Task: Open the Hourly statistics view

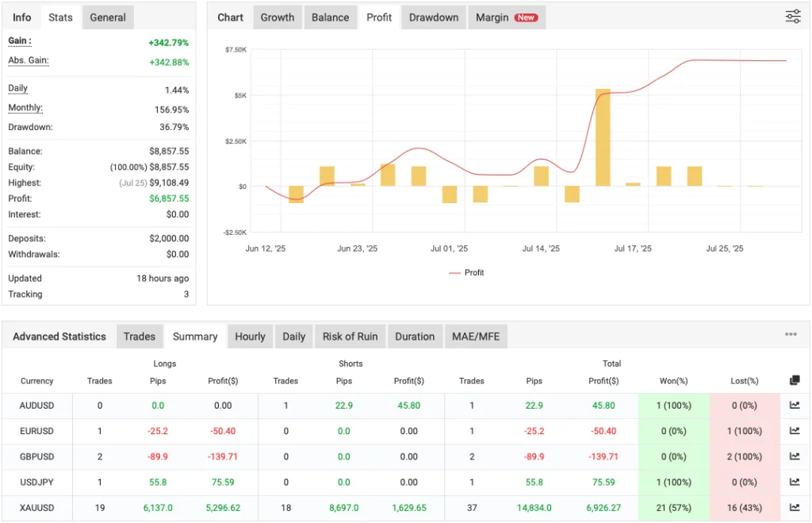Action: (250, 336)
